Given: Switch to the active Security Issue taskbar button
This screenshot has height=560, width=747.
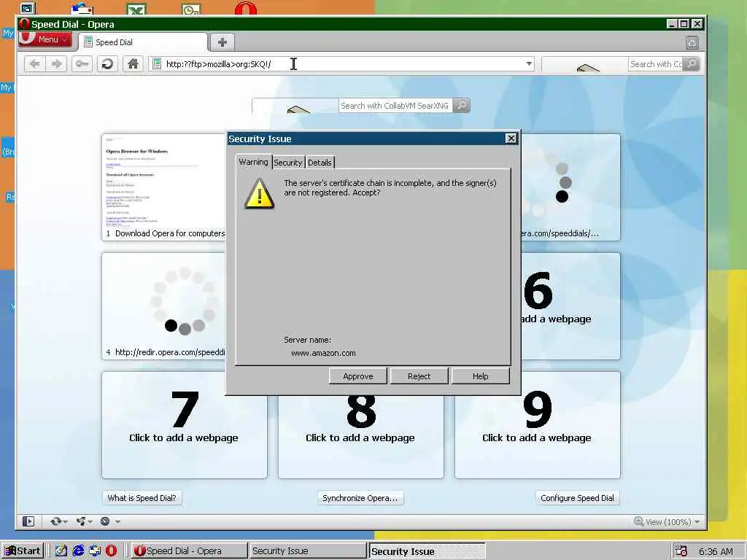Looking at the screenshot, I should [x=427, y=551].
